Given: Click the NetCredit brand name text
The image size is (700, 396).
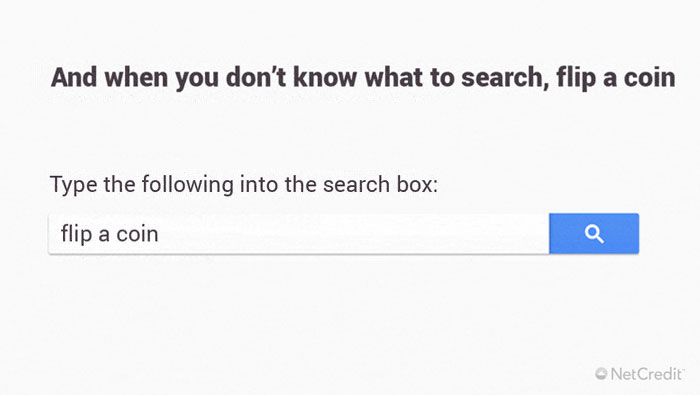Looking at the screenshot, I should click(647, 373).
